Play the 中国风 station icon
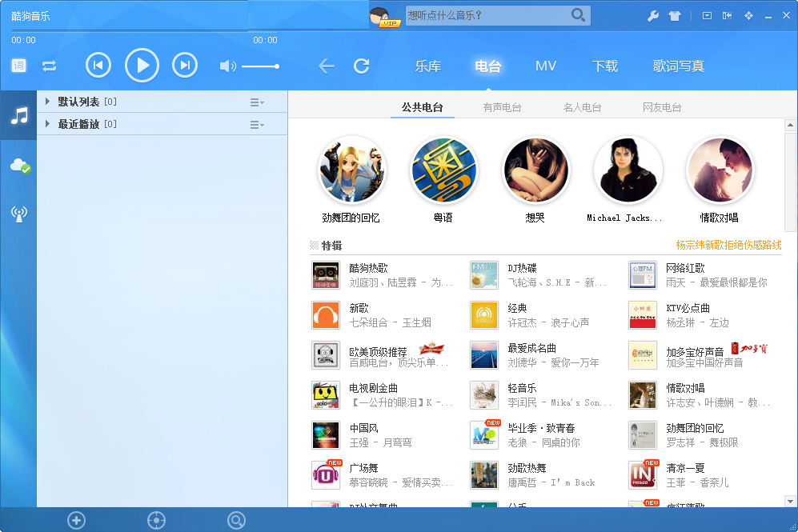 [x=326, y=435]
